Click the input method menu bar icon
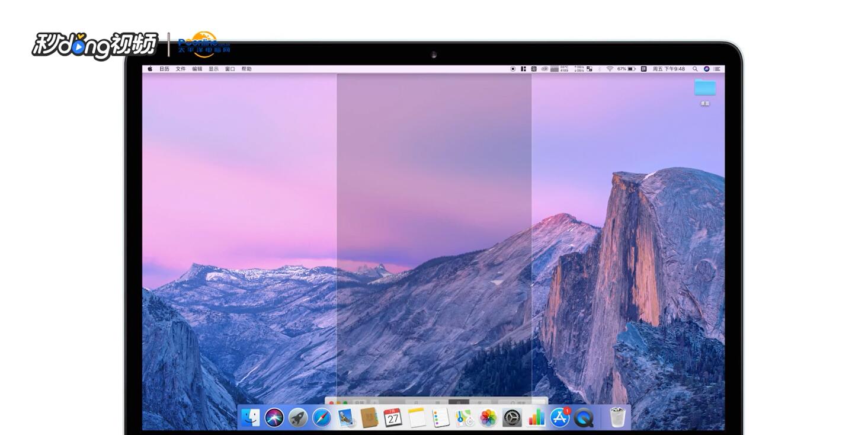The image size is (868, 435). click(643, 69)
